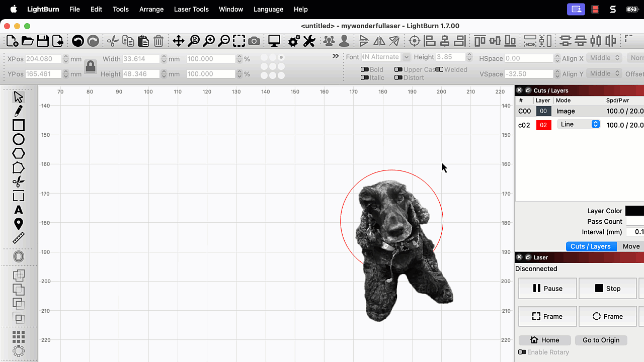Switch to the Move tab
Screen dimensions: 644x362
[x=631, y=246]
